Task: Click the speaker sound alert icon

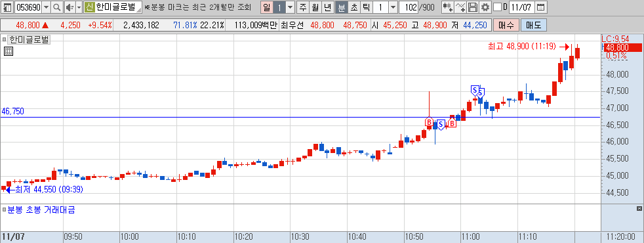Action: (69, 7)
